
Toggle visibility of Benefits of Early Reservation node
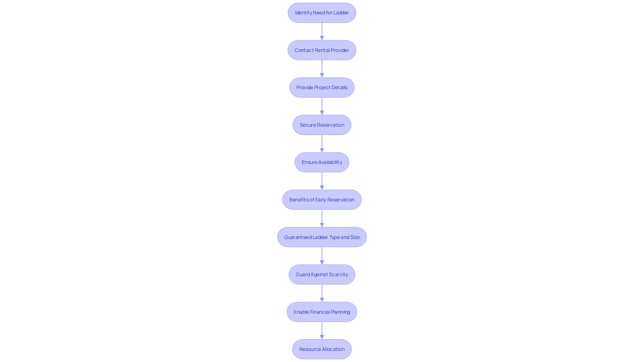(322, 199)
